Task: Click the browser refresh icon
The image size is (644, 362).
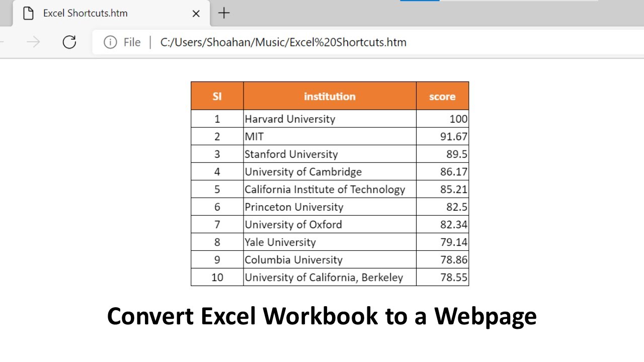Action: point(69,42)
